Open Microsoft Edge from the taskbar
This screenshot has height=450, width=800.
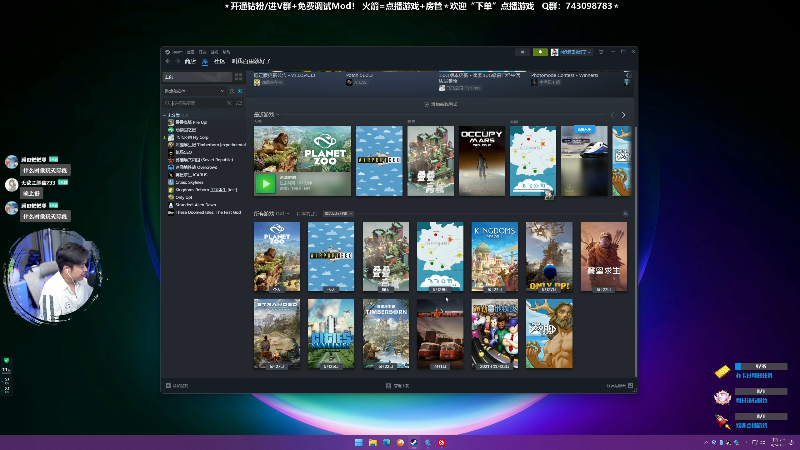(386, 442)
